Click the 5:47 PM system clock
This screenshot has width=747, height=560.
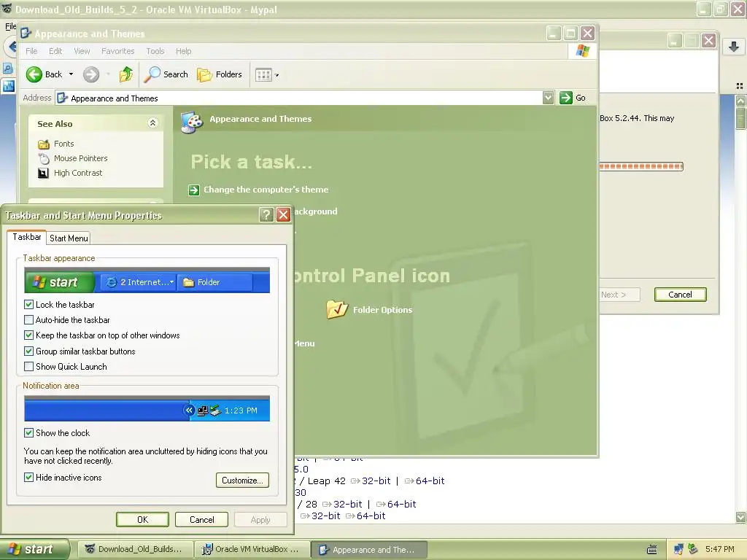(720, 549)
